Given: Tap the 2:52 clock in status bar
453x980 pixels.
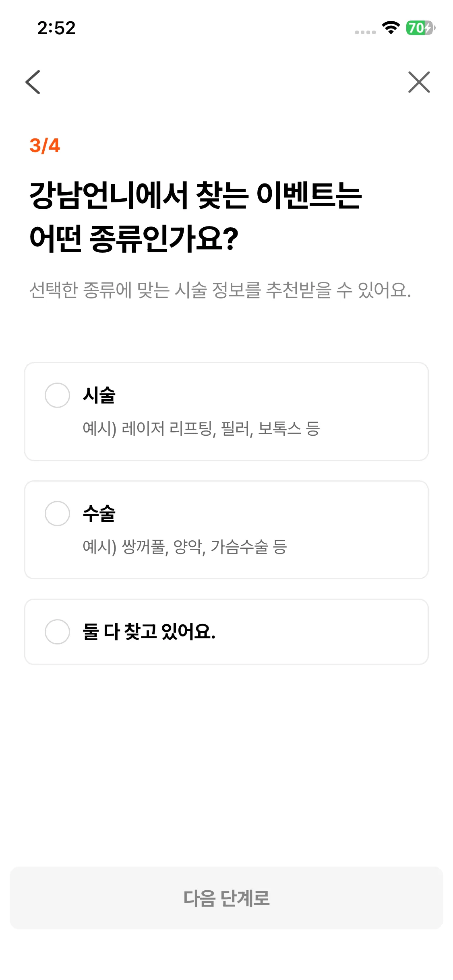Looking at the screenshot, I should pyautogui.click(x=56, y=28).
